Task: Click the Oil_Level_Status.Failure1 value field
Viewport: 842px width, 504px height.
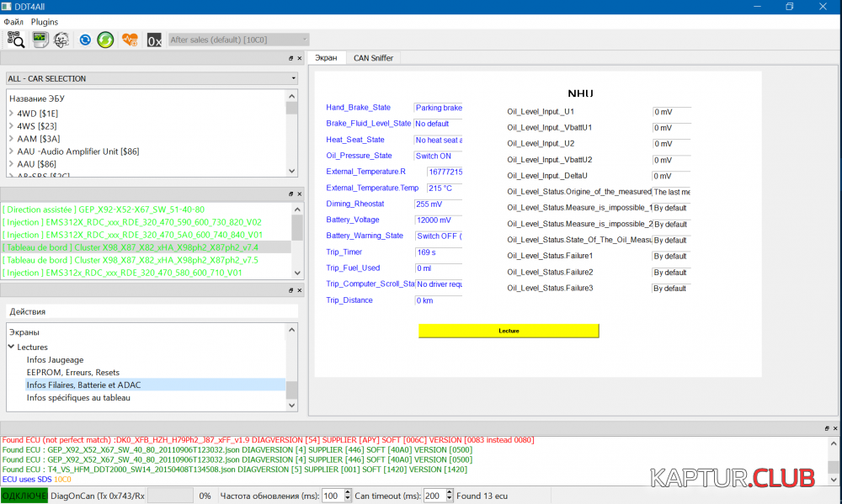Action: 672,257
